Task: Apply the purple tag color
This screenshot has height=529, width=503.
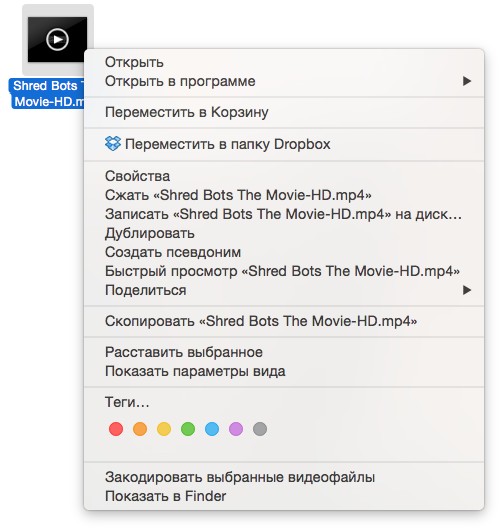Action: coord(236,429)
